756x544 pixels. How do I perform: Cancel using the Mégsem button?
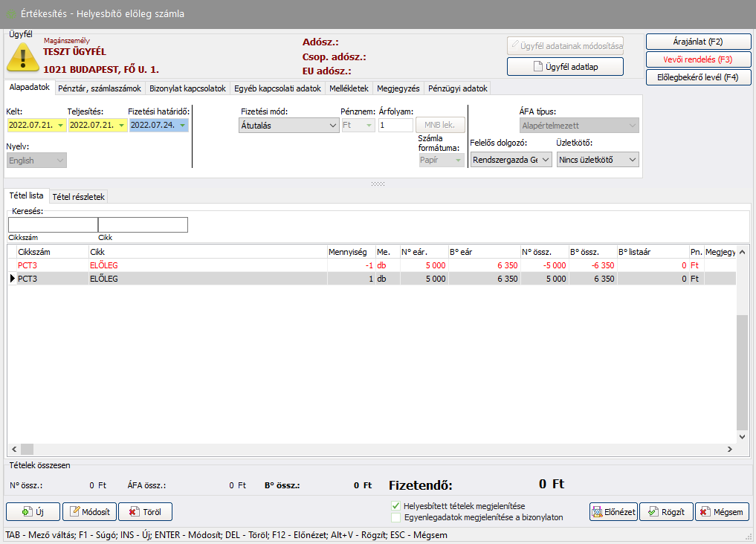click(x=722, y=512)
